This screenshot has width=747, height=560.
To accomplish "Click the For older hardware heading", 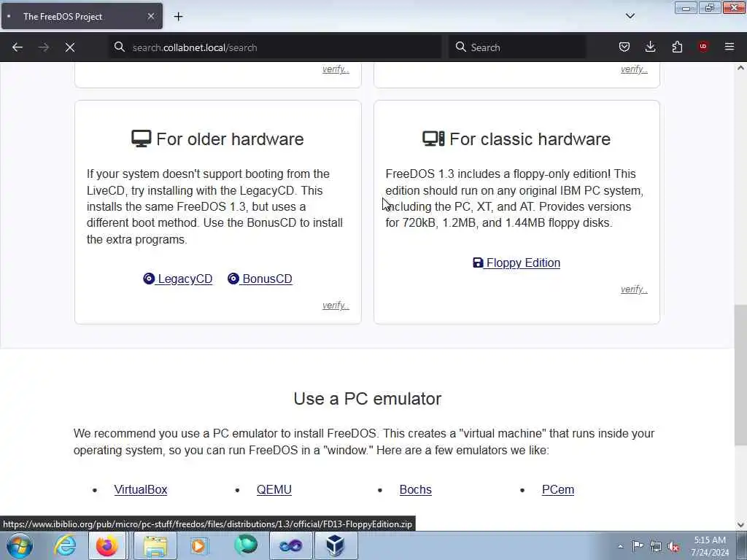I will (217, 139).
